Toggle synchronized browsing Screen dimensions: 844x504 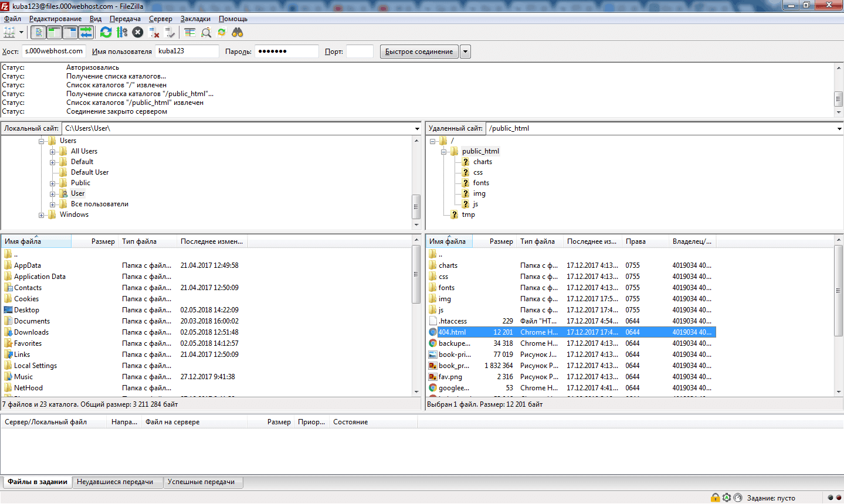222,32
